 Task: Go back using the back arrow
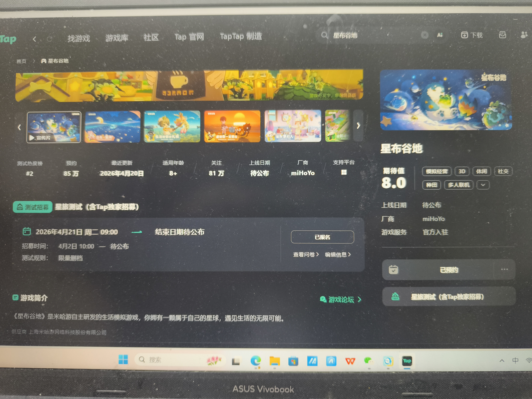coord(34,39)
